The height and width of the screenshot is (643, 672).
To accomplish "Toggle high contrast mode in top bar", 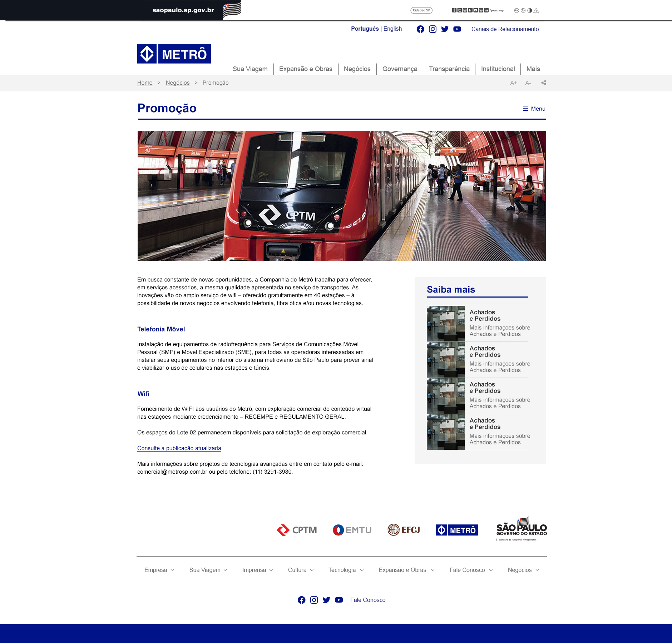I will point(530,10).
